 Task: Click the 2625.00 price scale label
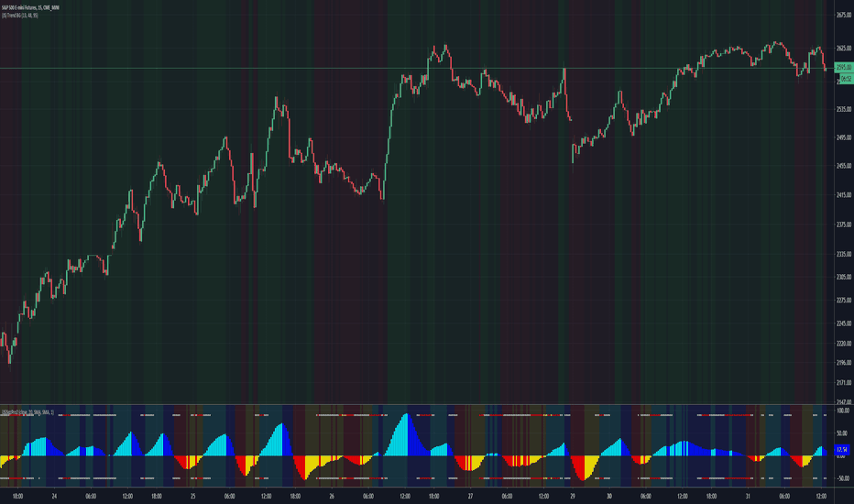click(844, 49)
